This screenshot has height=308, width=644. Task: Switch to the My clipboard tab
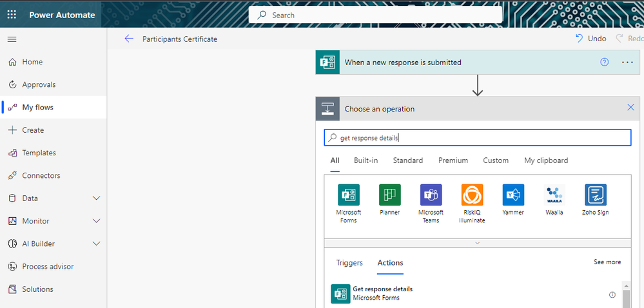[x=546, y=160]
